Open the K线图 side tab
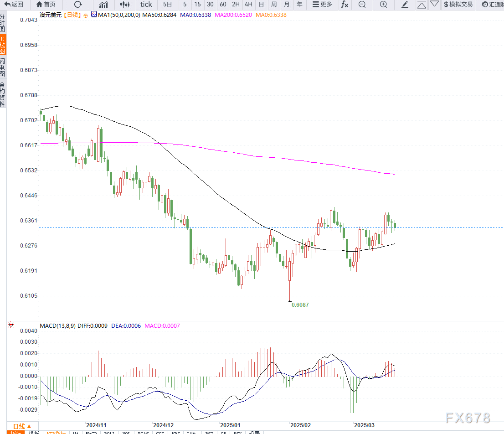Screen dimensions: 504x434 [3, 45]
